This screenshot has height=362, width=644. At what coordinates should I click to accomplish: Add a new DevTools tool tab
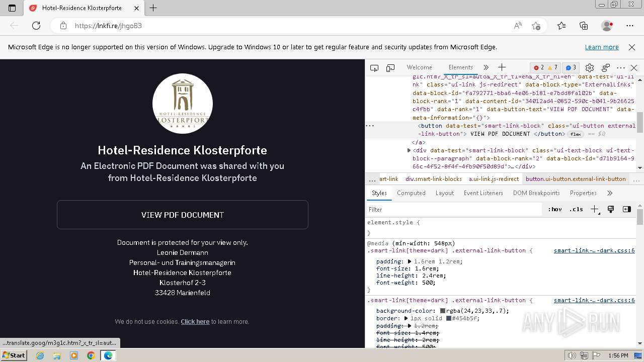tap(502, 67)
